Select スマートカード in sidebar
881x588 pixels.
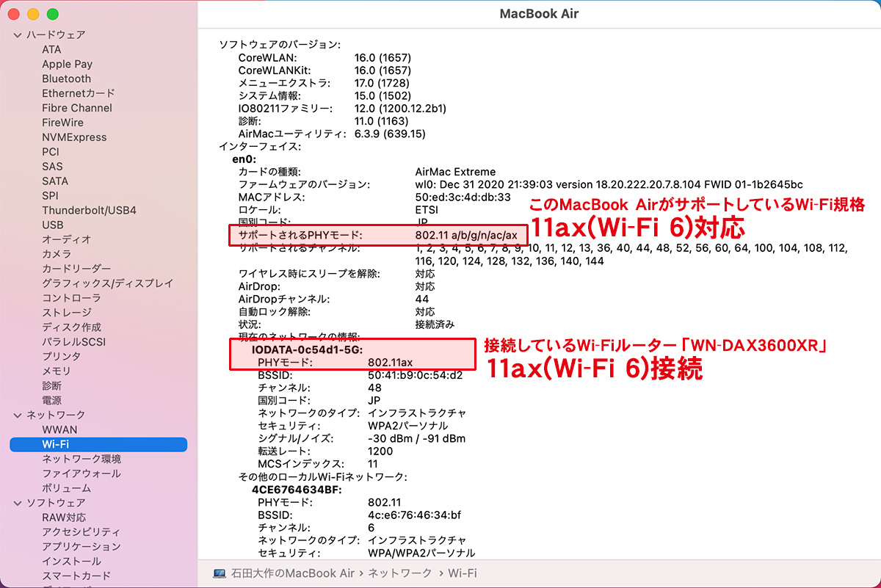pos(76,576)
